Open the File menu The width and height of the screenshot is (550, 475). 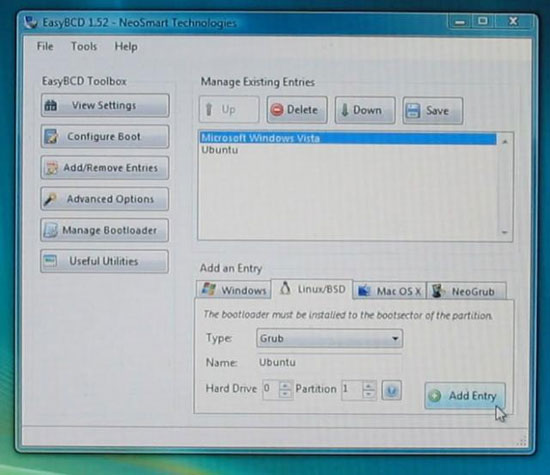click(x=45, y=46)
